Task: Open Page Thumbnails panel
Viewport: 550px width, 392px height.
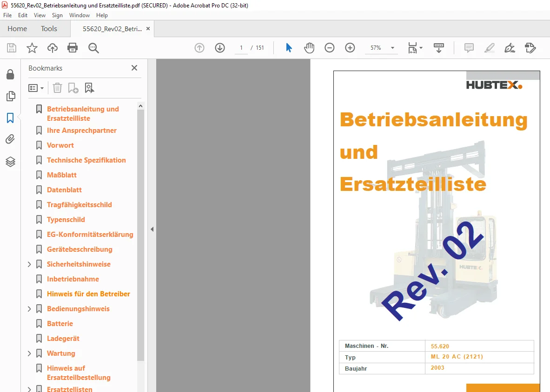Action: tap(11, 96)
